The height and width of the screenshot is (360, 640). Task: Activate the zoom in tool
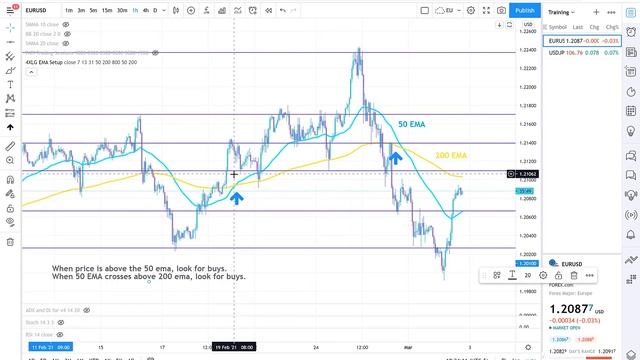coord(10,160)
